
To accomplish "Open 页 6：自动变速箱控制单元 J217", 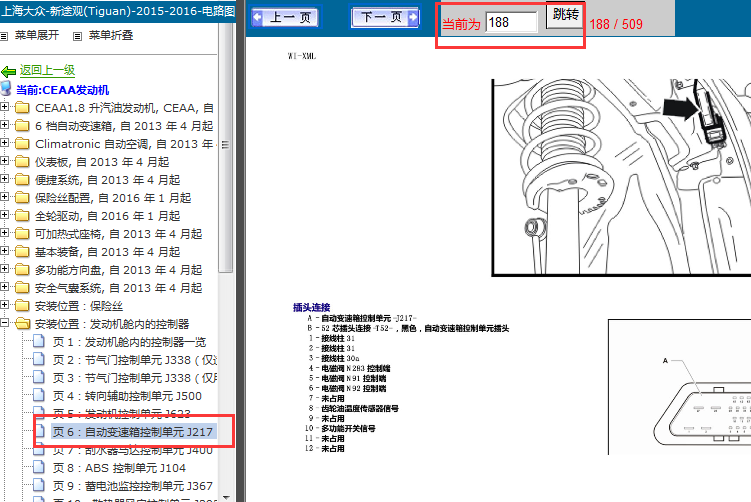I will 133,432.
